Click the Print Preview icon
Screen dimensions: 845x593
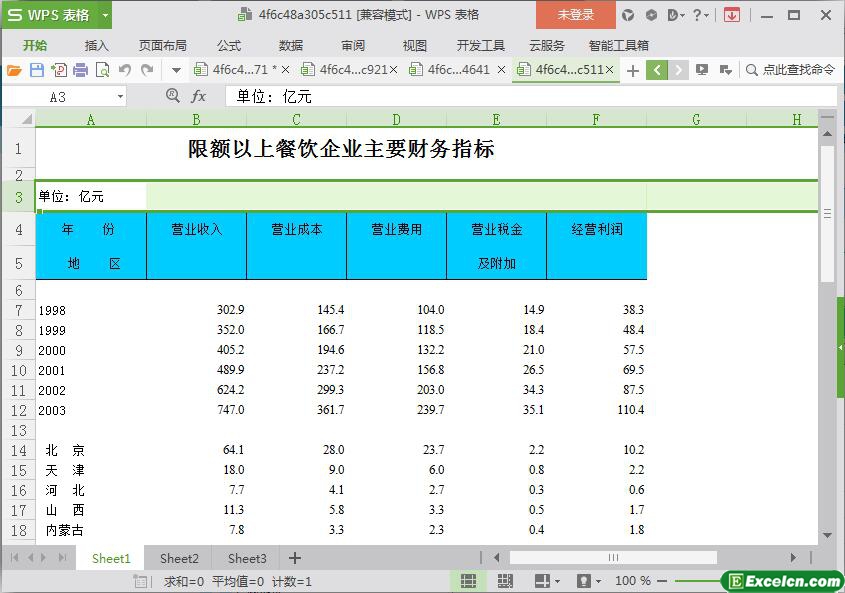point(102,70)
